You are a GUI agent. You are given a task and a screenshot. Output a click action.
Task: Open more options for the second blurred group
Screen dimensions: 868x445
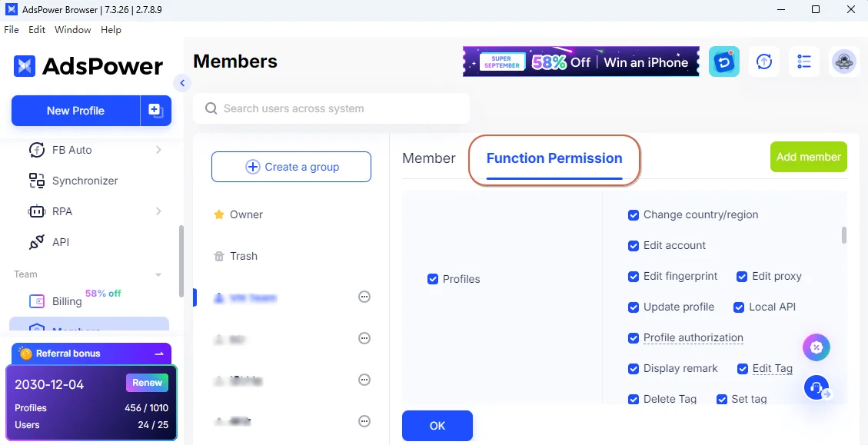pos(364,338)
